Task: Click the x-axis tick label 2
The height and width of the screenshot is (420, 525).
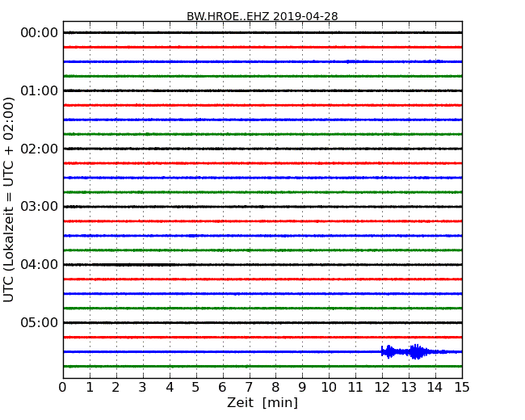Action: point(115,388)
